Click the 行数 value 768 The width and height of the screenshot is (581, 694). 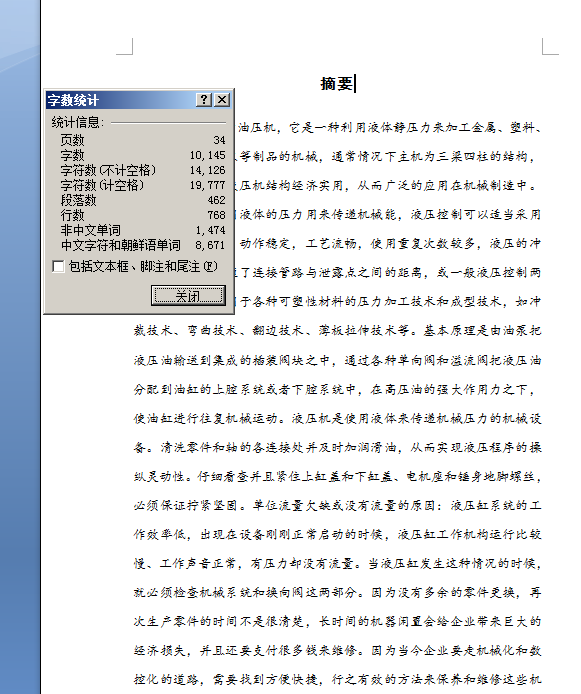click(216, 215)
